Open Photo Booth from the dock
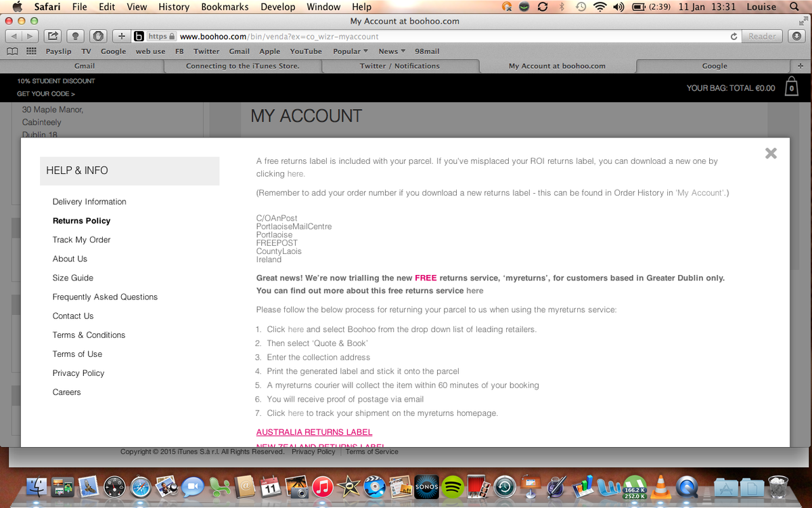812x508 pixels. tap(478, 486)
